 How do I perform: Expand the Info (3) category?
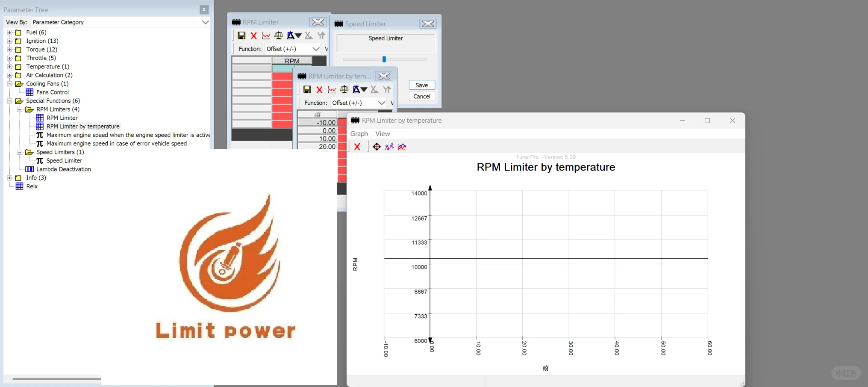(x=9, y=177)
